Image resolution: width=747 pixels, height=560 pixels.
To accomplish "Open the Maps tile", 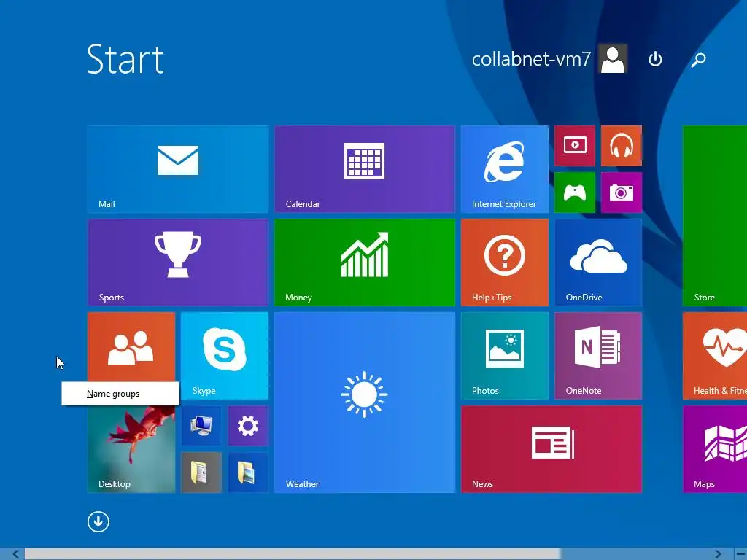I will point(715,449).
